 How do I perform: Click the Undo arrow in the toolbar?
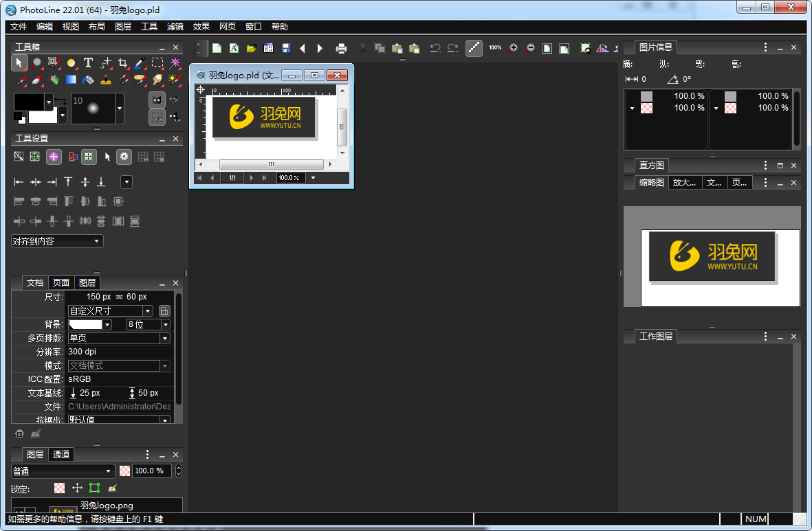pos(435,48)
